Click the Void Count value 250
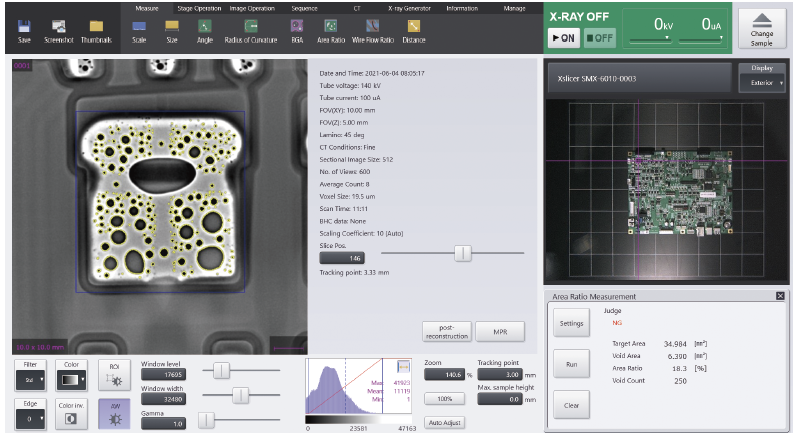Image resolution: width=793 pixels, height=440 pixels. 680,381
